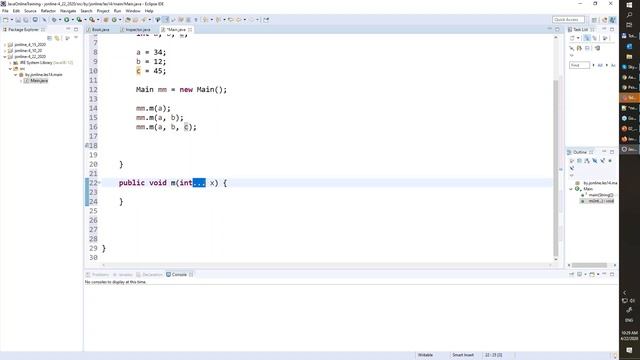Expand the JRE System Library node
This screenshot has height=360, width=640.
click(x=10, y=63)
